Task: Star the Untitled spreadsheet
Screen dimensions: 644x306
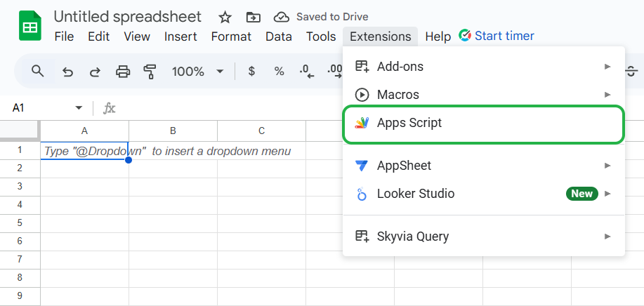Action: coord(225,18)
